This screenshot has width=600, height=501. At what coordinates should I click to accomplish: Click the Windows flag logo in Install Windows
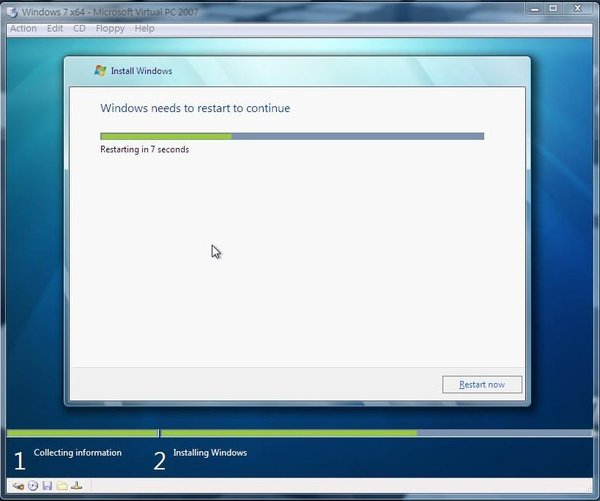click(101, 70)
